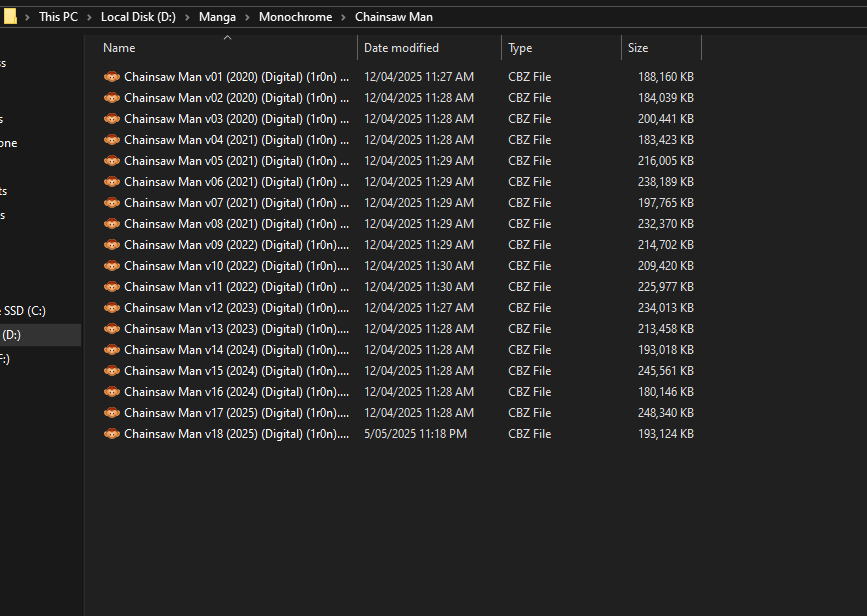Sort files by Type column header
The width and height of the screenshot is (867, 616).
pos(520,48)
